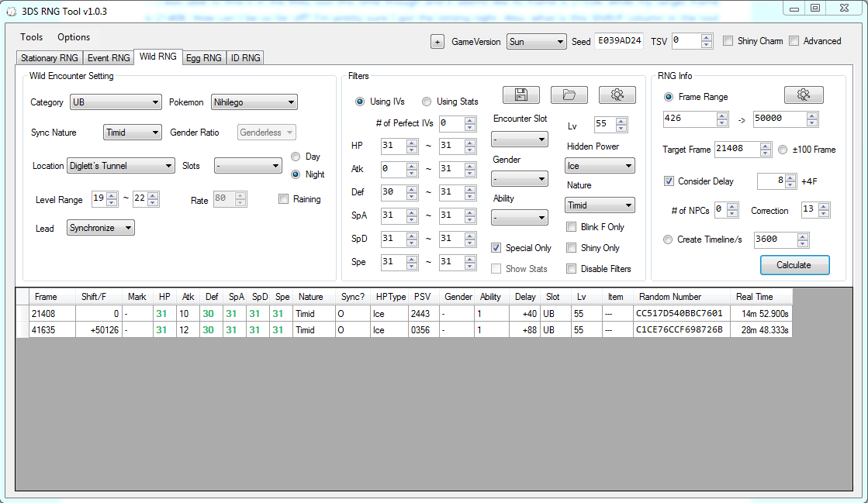
Task: Click the Frame column header
Action: click(51, 297)
